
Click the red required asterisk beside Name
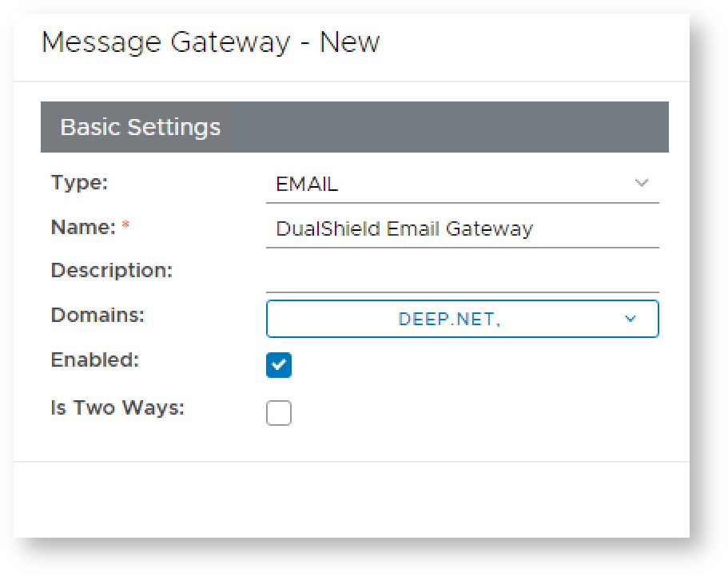125,227
